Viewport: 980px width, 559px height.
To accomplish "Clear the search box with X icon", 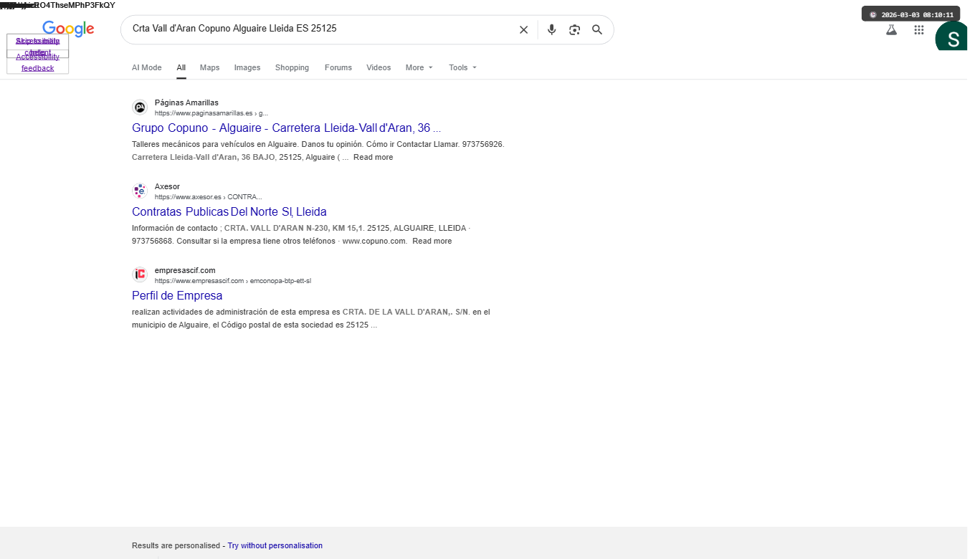I will [x=523, y=29].
